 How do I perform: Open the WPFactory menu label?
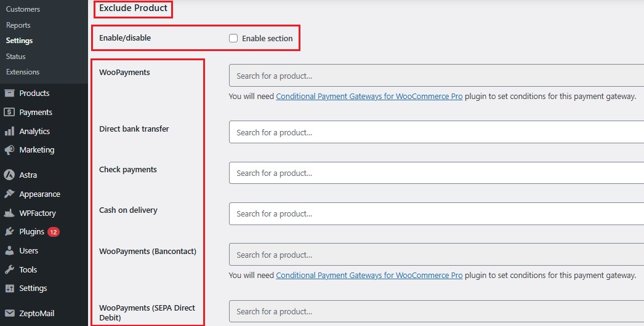point(38,213)
